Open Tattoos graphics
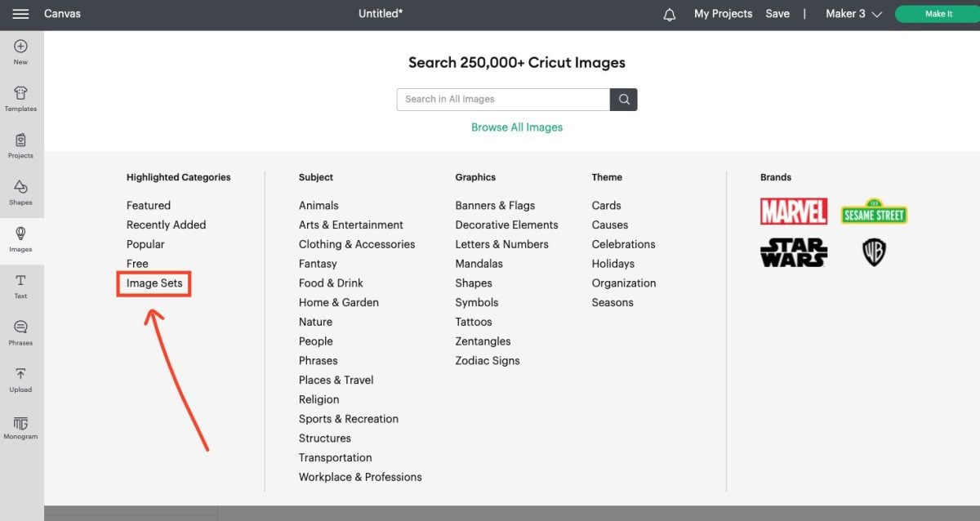 pos(474,322)
